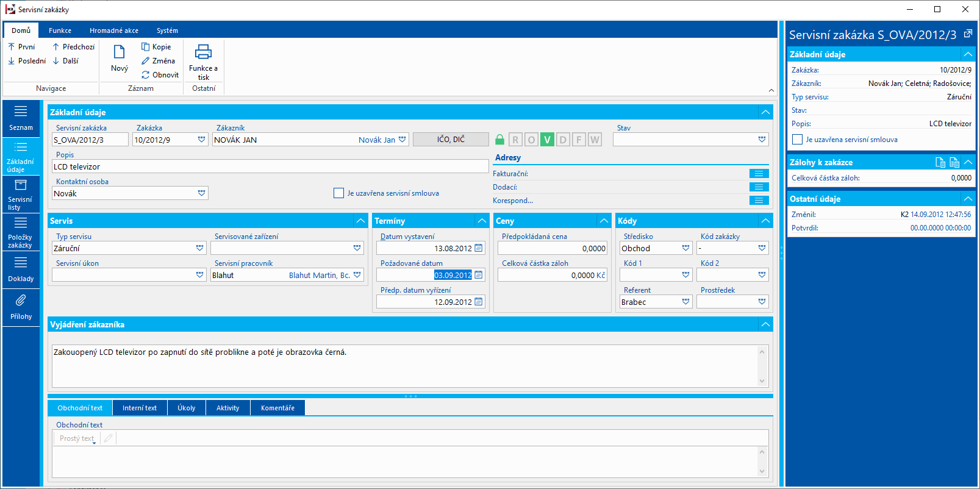980x489 pixels.
Task: Refresh data with Obnovit
Action: click(160, 75)
